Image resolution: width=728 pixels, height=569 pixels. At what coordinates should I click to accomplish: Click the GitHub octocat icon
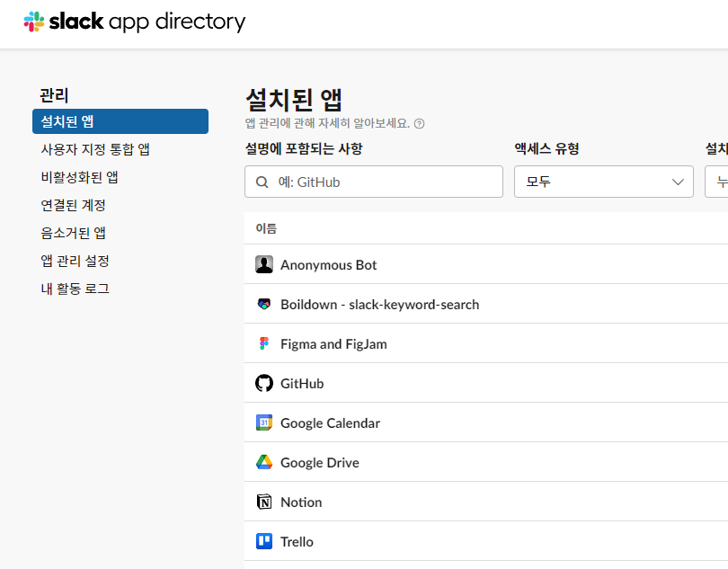tap(264, 383)
